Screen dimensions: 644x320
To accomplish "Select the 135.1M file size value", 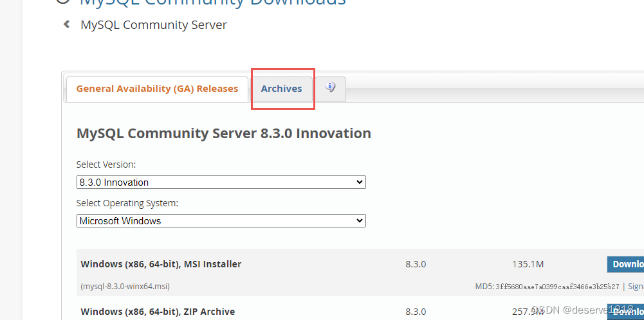I will point(528,264).
